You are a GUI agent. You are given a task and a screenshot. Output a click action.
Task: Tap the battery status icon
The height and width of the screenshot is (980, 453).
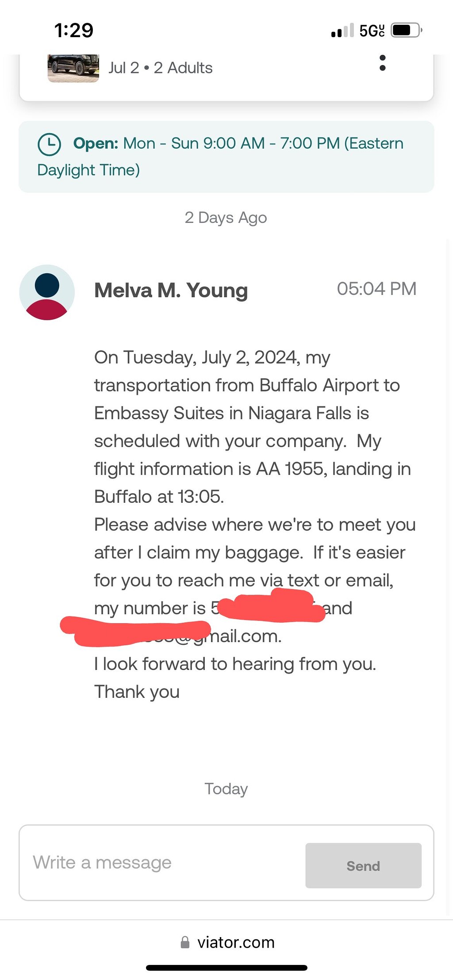coord(406,31)
